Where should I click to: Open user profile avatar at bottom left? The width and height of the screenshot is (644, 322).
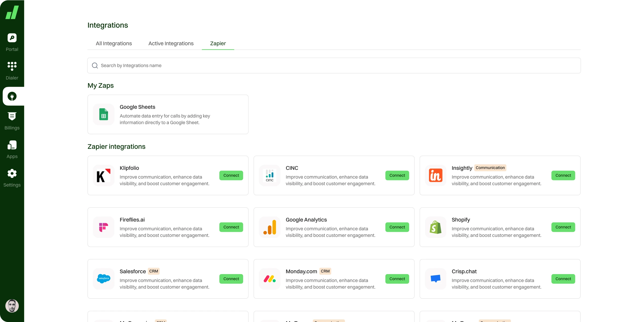pyautogui.click(x=12, y=306)
